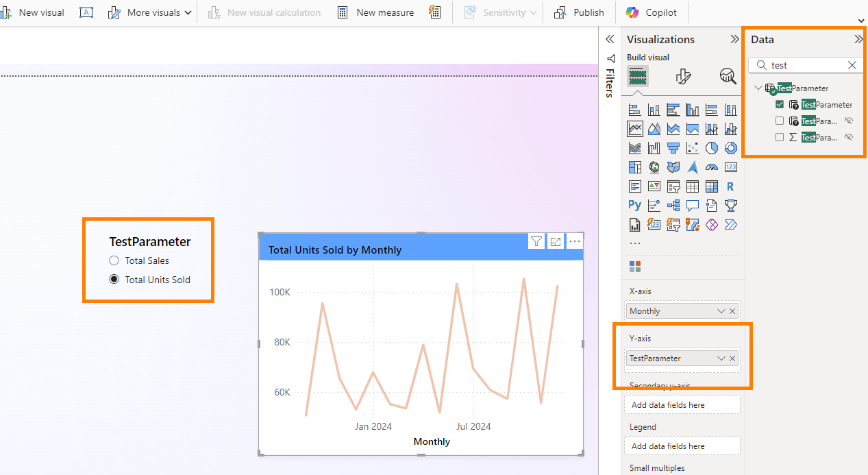This screenshot has width=868, height=475.
Task: Insert a treemap visual
Action: pos(634,167)
